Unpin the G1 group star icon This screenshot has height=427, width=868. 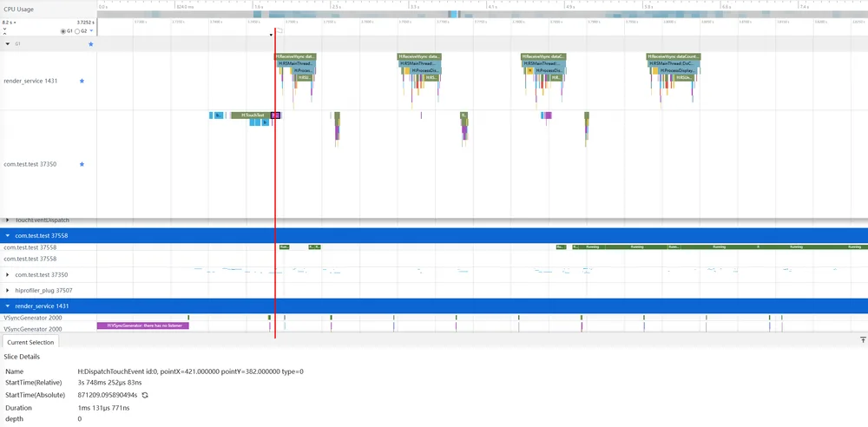coord(91,43)
